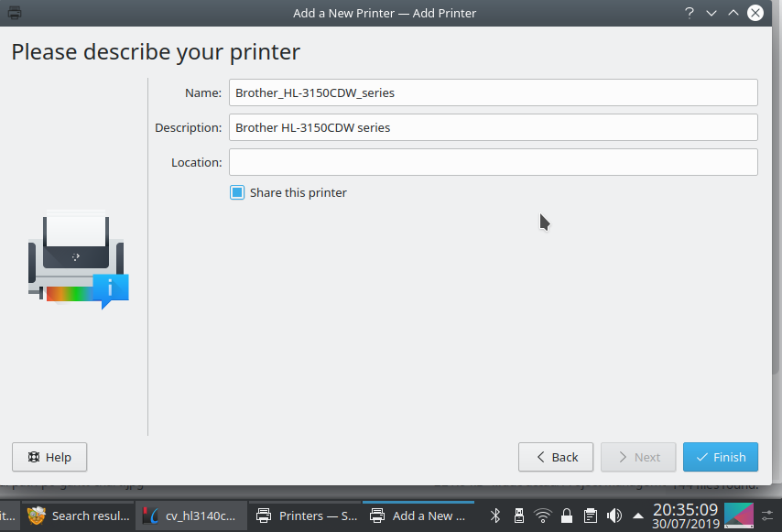Expand hidden system tray icons arrow
The height and width of the screenshot is (532, 782).
[x=638, y=516]
